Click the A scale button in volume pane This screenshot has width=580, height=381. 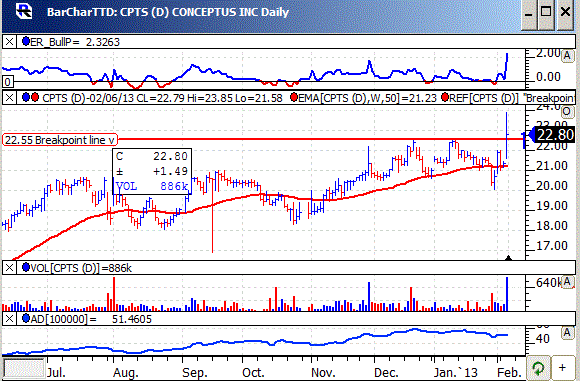(567, 282)
